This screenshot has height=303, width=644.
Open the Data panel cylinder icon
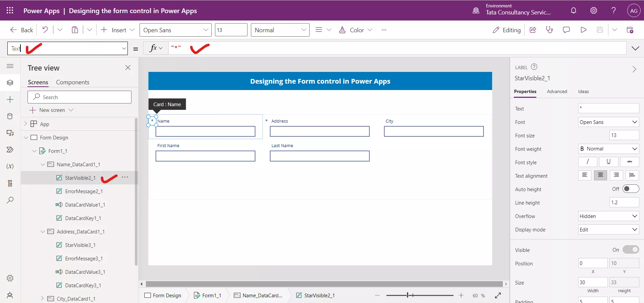(x=10, y=116)
